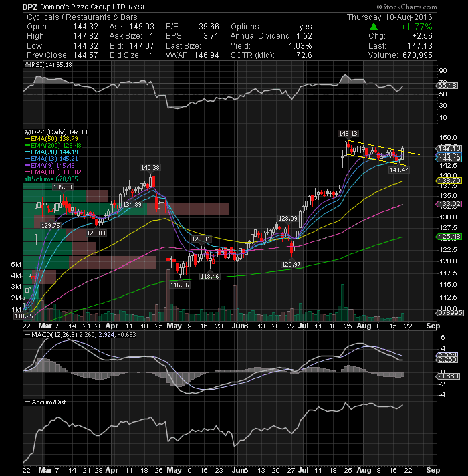
Task: Click the yellow 138.79 tag on right axis
Action: coord(449,181)
